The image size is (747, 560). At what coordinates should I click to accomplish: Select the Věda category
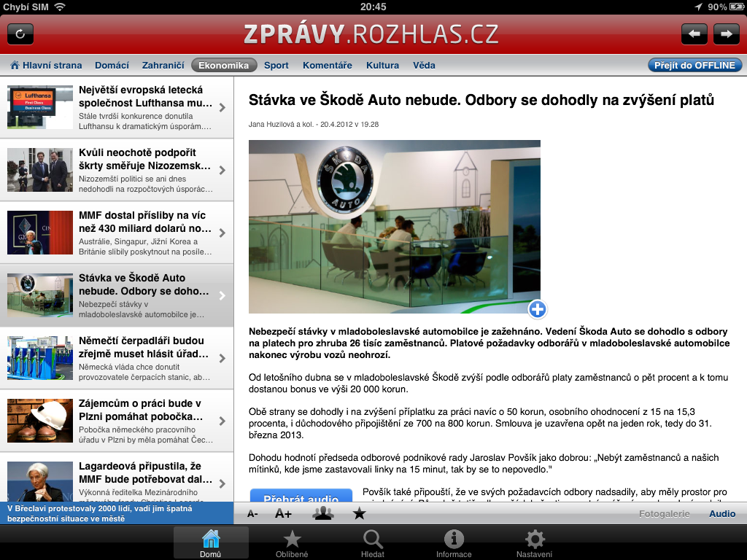(424, 65)
